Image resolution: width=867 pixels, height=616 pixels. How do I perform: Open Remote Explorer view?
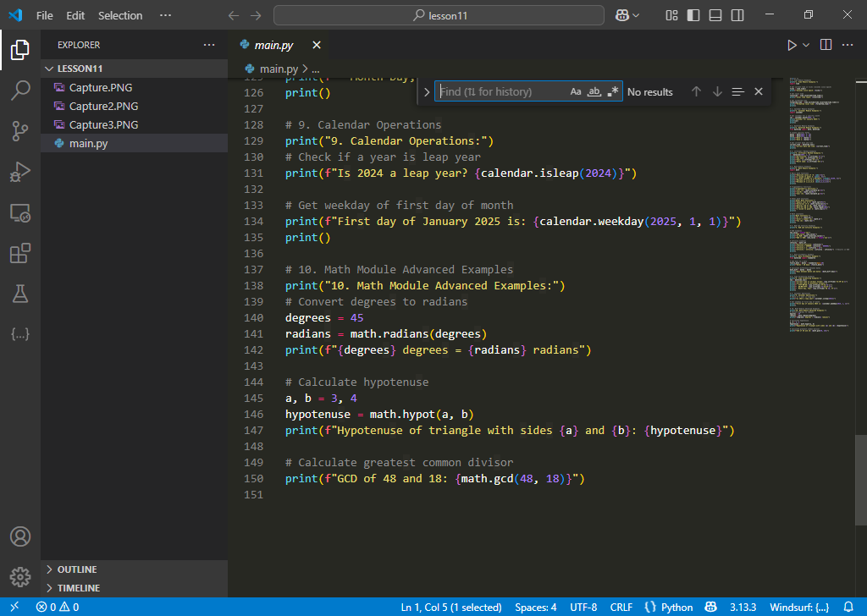click(x=20, y=212)
